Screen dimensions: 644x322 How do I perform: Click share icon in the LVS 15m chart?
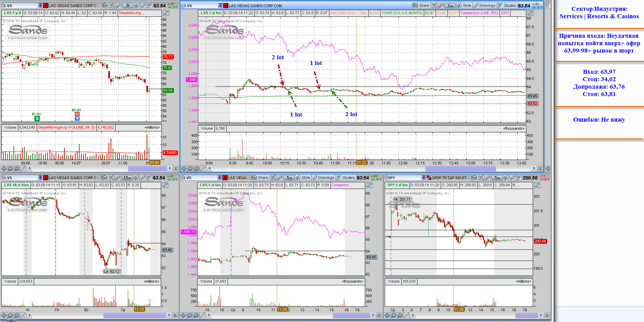coord(104,178)
